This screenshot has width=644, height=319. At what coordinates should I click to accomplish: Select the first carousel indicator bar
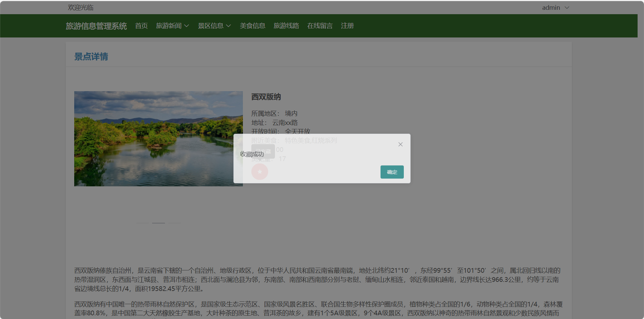click(x=142, y=223)
